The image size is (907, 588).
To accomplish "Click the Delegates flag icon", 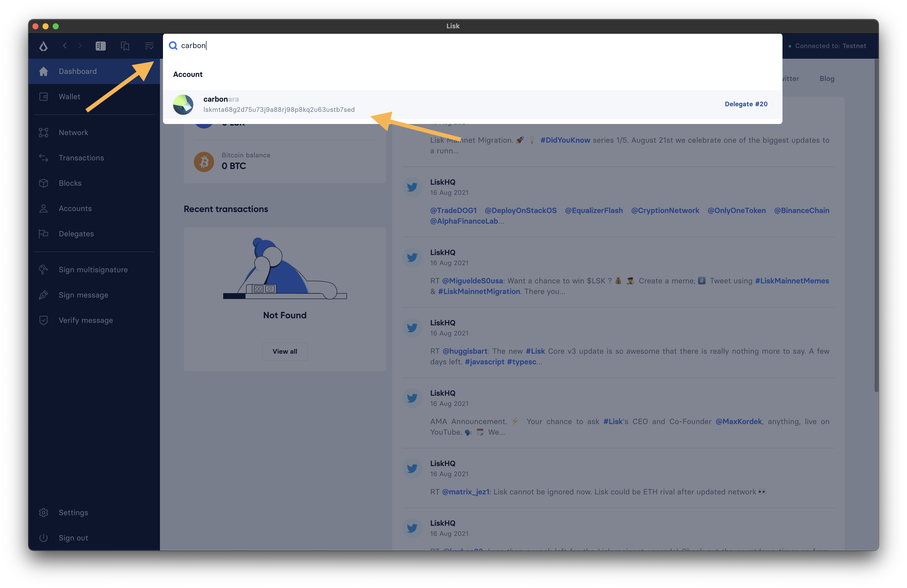I will point(44,234).
